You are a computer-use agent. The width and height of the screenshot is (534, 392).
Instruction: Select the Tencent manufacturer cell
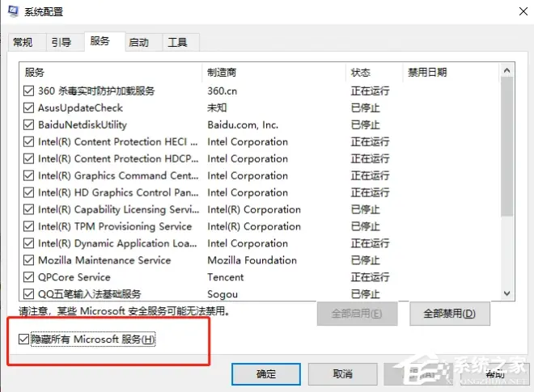pyautogui.click(x=226, y=277)
